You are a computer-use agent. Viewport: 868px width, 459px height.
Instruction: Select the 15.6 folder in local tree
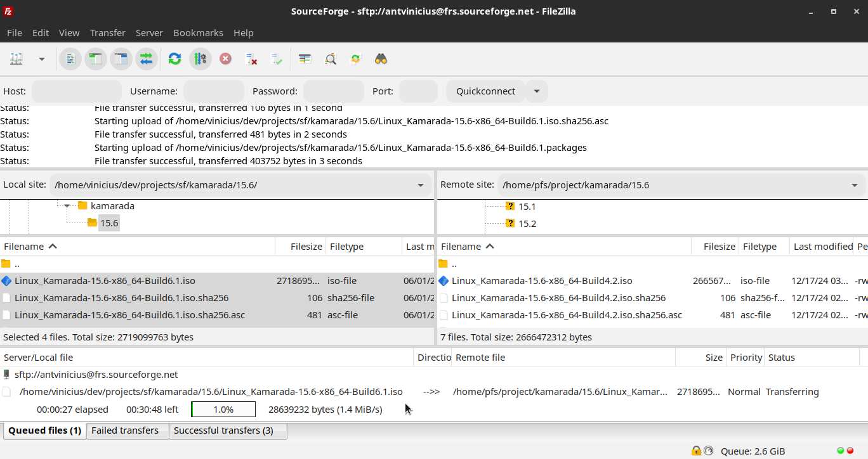click(109, 223)
